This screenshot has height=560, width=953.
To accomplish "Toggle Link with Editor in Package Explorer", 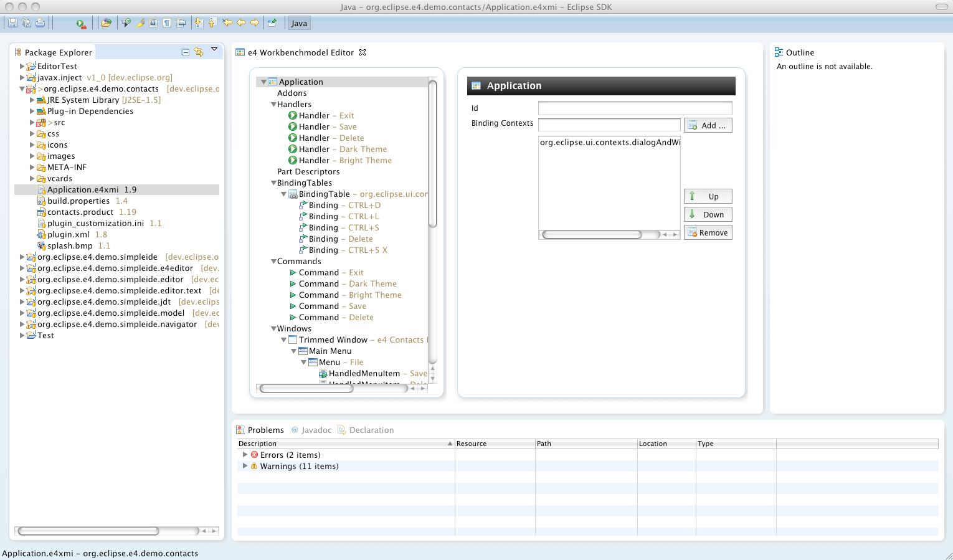I will click(x=199, y=52).
